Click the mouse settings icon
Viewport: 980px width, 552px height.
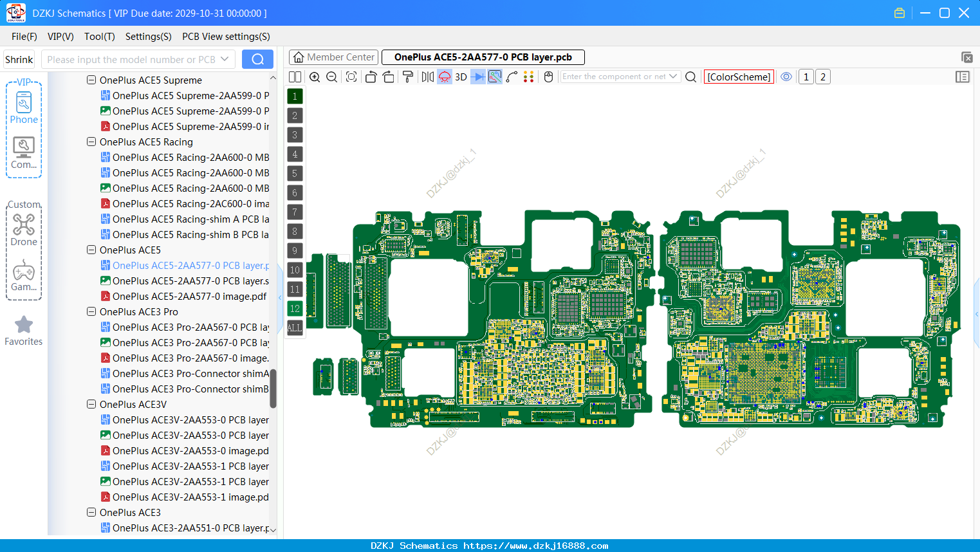click(x=548, y=77)
